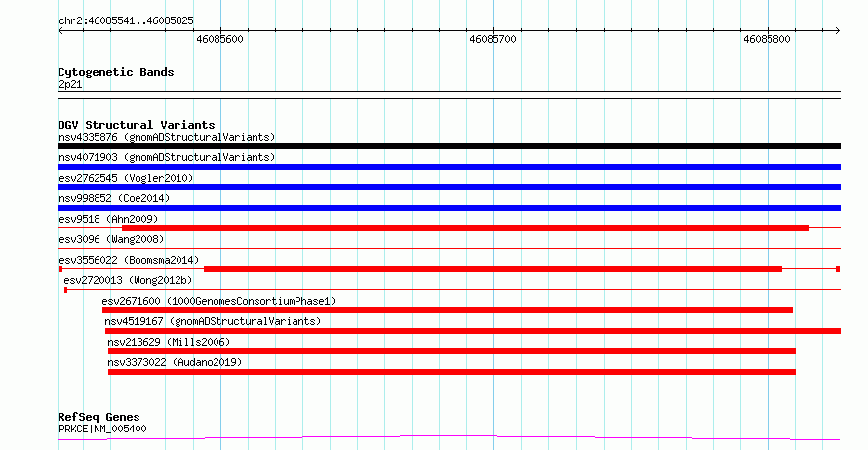Image resolution: width=868 pixels, height=450 pixels.
Task: Click the thin red line under esv2720013
Action: 453,289
